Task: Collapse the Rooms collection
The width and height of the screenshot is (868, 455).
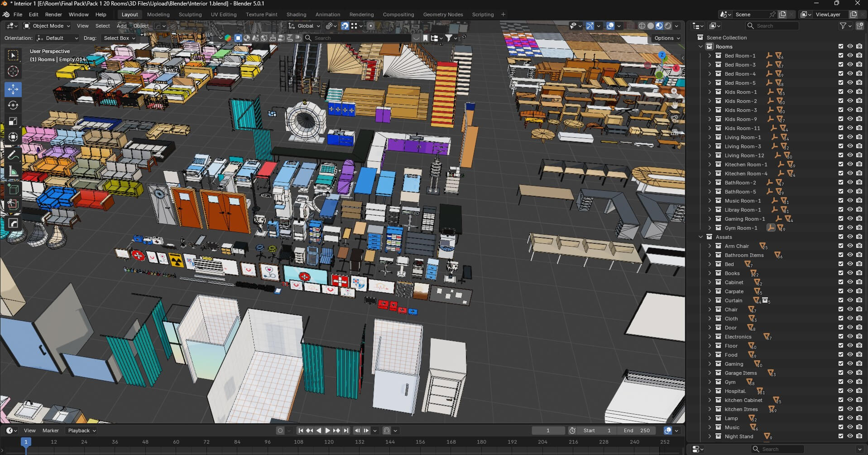Action: [x=701, y=47]
